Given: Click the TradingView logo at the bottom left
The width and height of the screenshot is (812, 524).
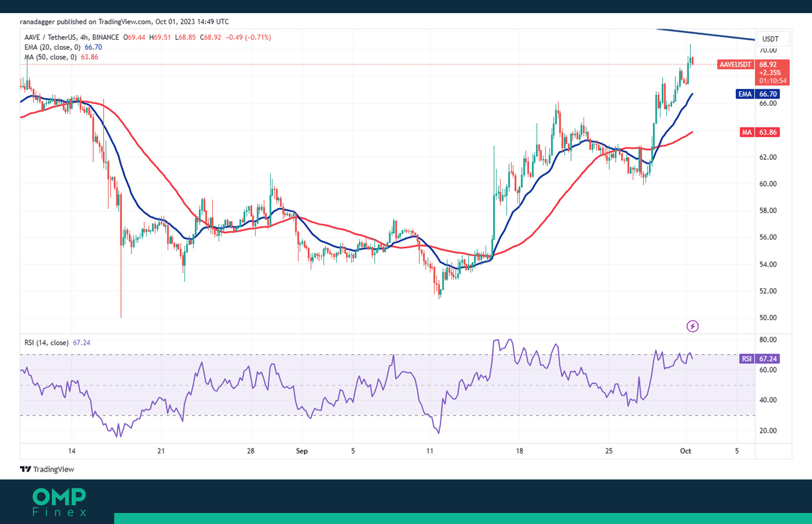Looking at the screenshot, I should click(47, 469).
